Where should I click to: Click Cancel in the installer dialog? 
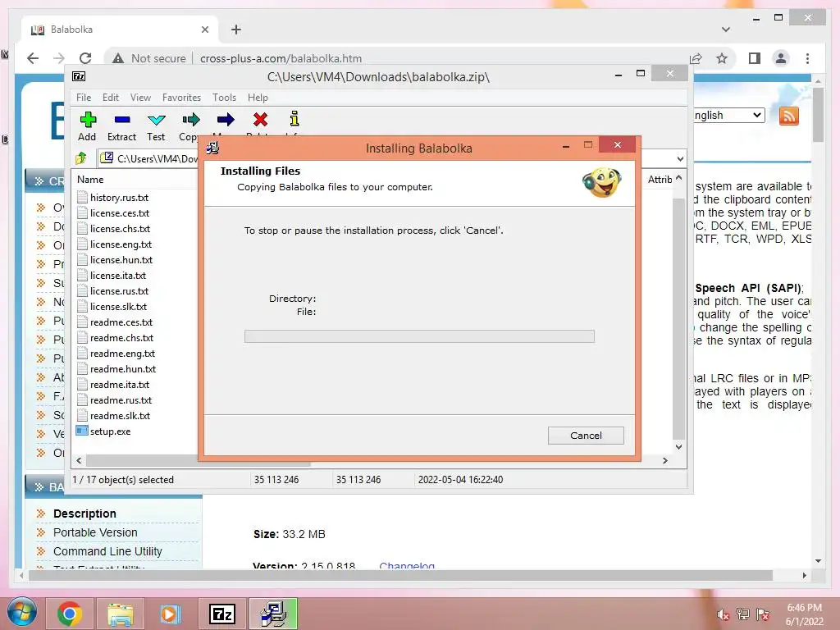(586, 436)
